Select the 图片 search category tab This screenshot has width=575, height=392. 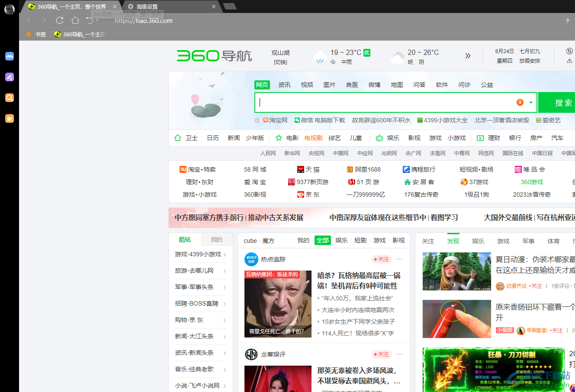click(x=329, y=85)
